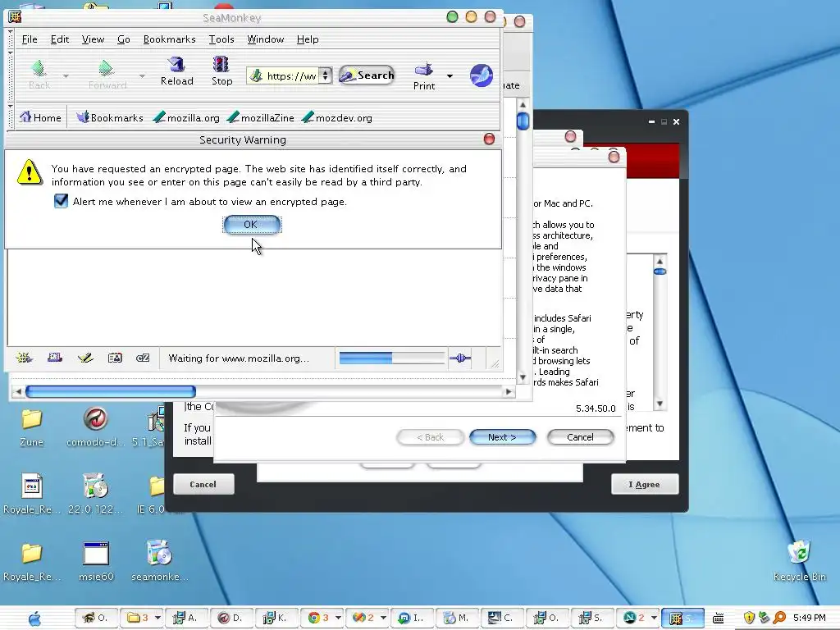Click the Chrome taskbar group button
Screen dimensions: 840x630
click(319, 618)
